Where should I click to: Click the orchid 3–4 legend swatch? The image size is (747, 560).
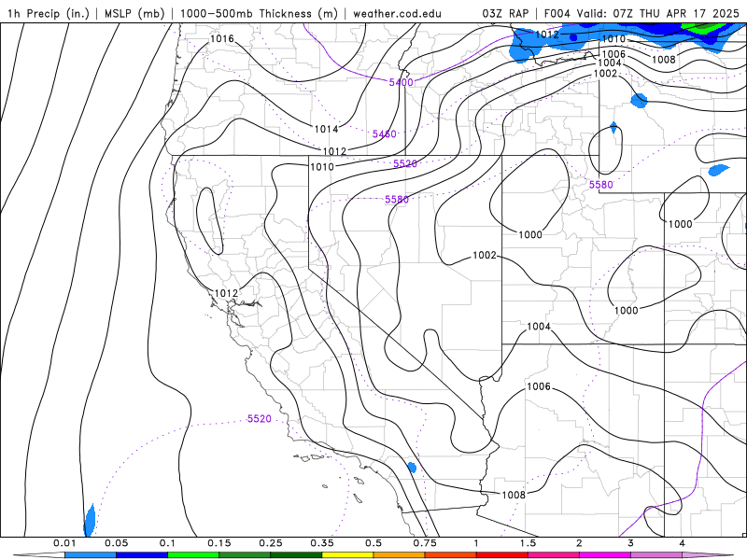point(656,555)
